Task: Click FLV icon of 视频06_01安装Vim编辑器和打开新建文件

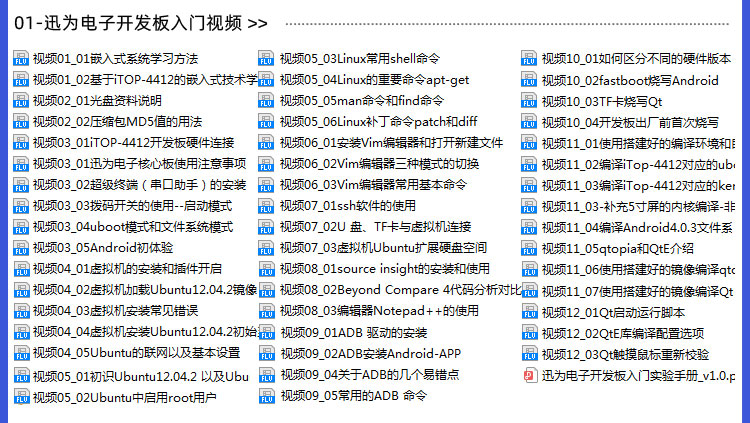Action: pyautogui.click(x=266, y=143)
